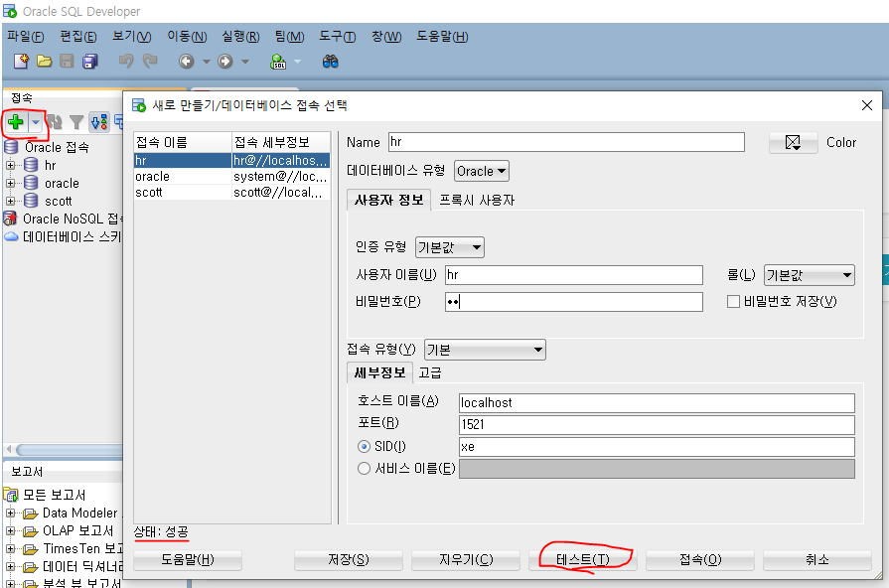The image size is (889, 588).
Task: Click the Back navigation arrow icon
Action: click(x=187, y=62)
